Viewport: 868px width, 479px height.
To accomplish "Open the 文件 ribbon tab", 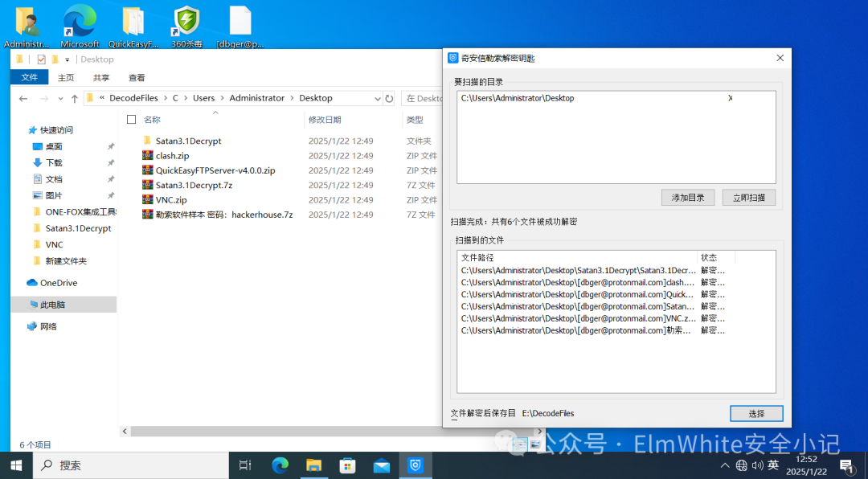I will (30, 77).
